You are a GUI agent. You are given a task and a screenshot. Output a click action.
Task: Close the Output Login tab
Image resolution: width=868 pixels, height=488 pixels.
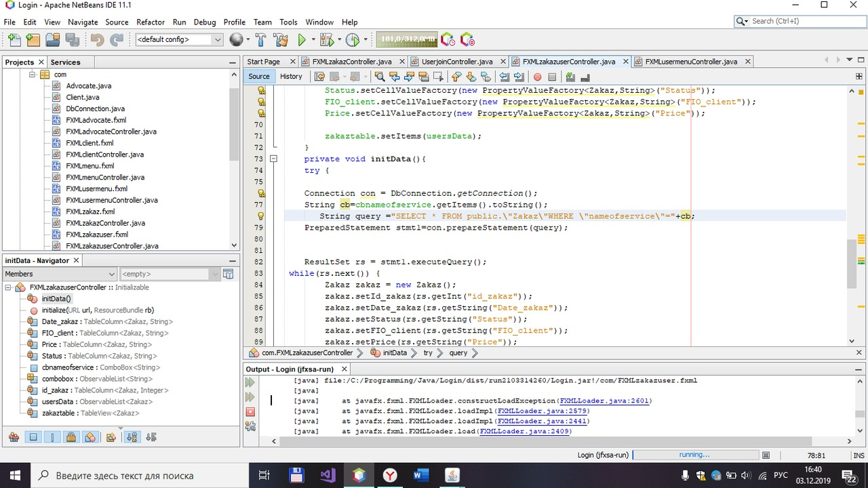[x=344, y=369]
